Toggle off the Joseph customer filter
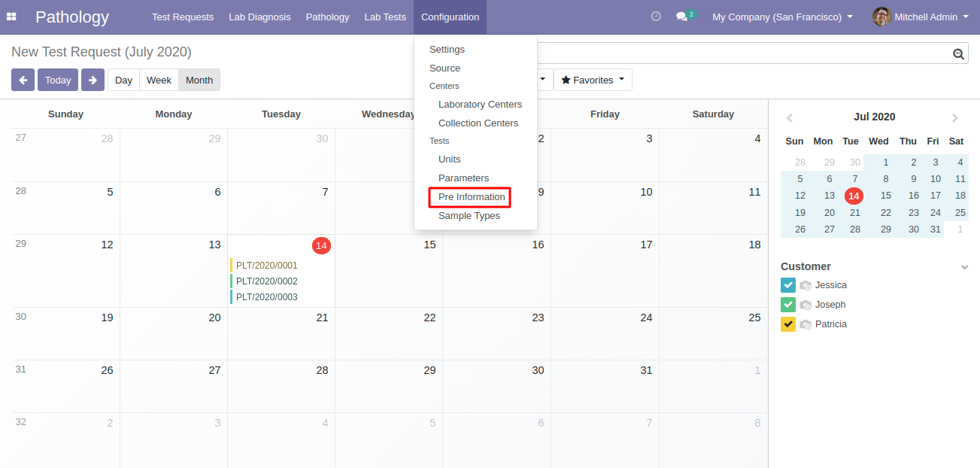Viewport: 980px width, 468px height. (x=787, y=304)
